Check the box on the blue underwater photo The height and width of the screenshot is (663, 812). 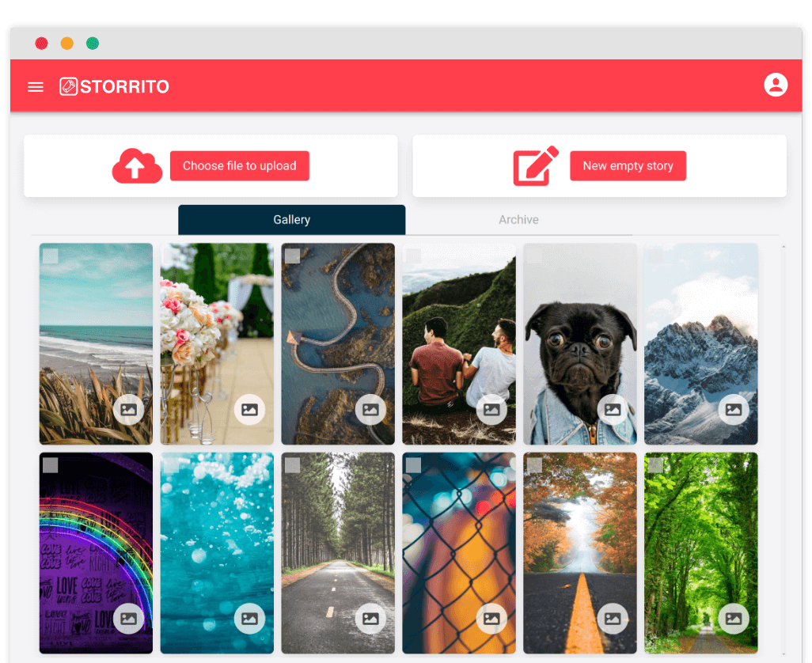click(x=169, y=464)
